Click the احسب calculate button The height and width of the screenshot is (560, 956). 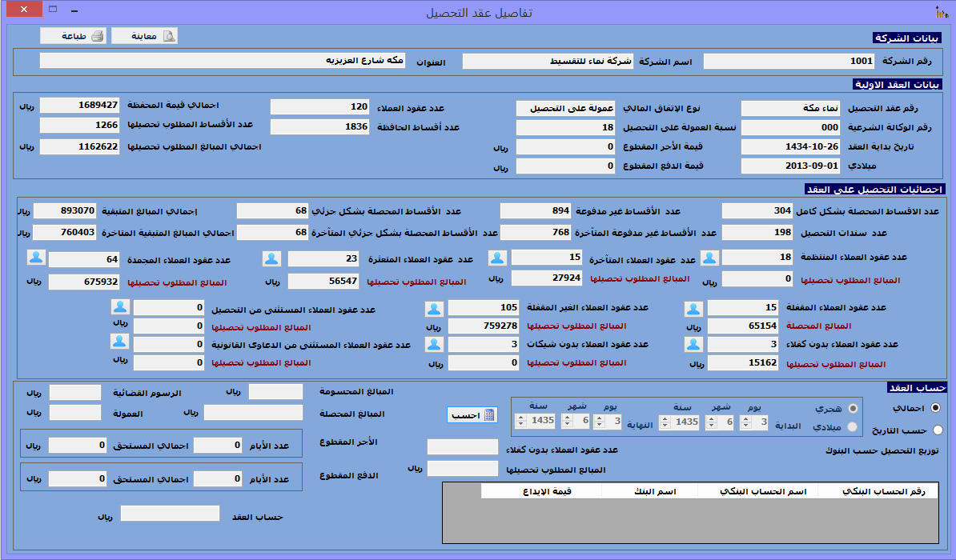pyautogui.click(x=472, y=415)
